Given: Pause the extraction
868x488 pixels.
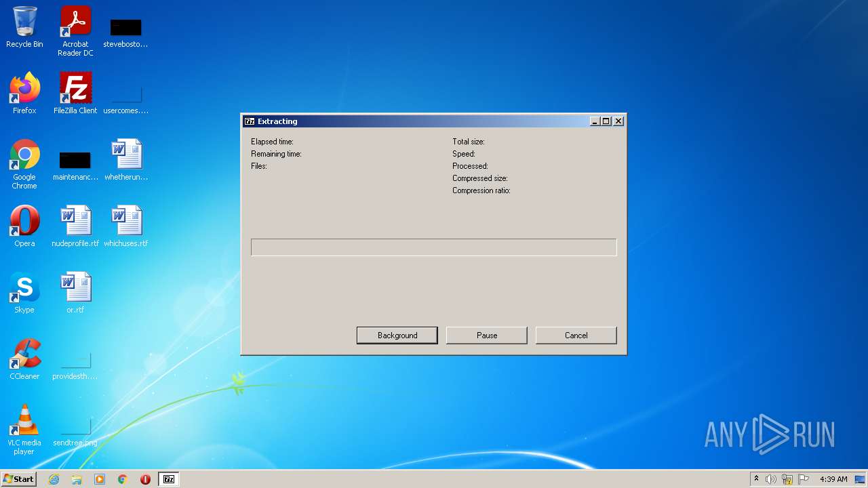Looking at the screenshot, I should click(487, 335).
